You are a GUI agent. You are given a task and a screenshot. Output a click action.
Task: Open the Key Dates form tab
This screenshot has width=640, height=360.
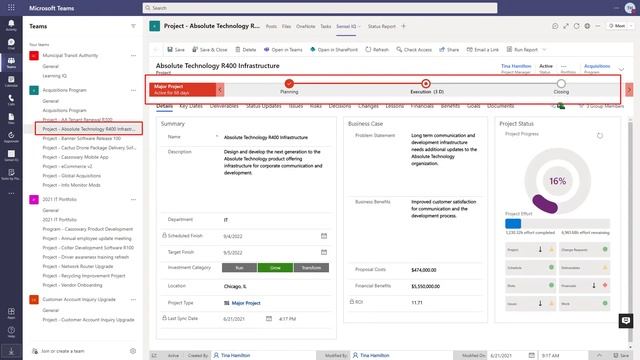pos(191,106)
